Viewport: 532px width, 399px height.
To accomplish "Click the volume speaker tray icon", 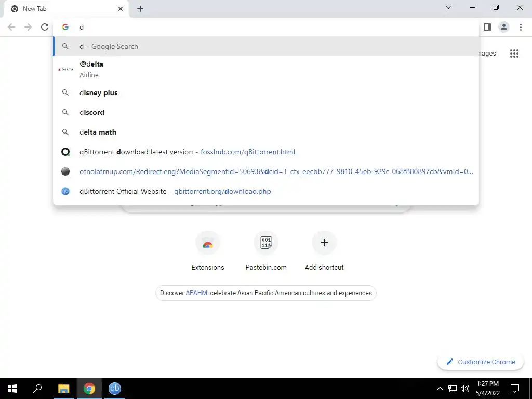I will (x=465, y=389).
